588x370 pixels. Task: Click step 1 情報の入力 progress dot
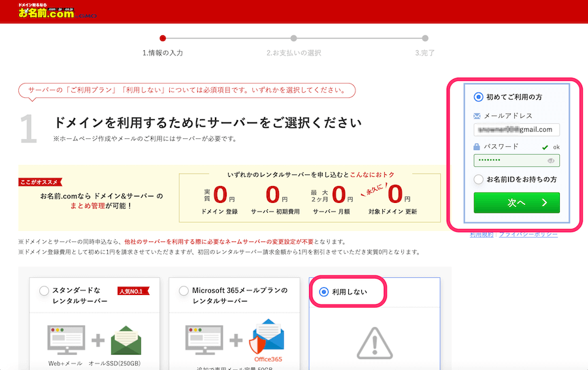point(163,39)
